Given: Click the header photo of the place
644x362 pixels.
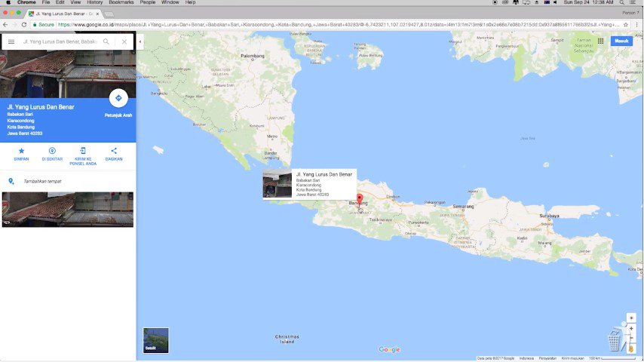Looking at the screenshot, I should [68, 74].
